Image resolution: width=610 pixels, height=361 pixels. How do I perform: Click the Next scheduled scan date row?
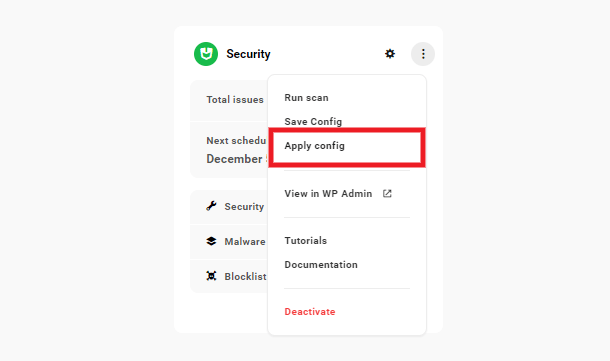coord(229,150)
